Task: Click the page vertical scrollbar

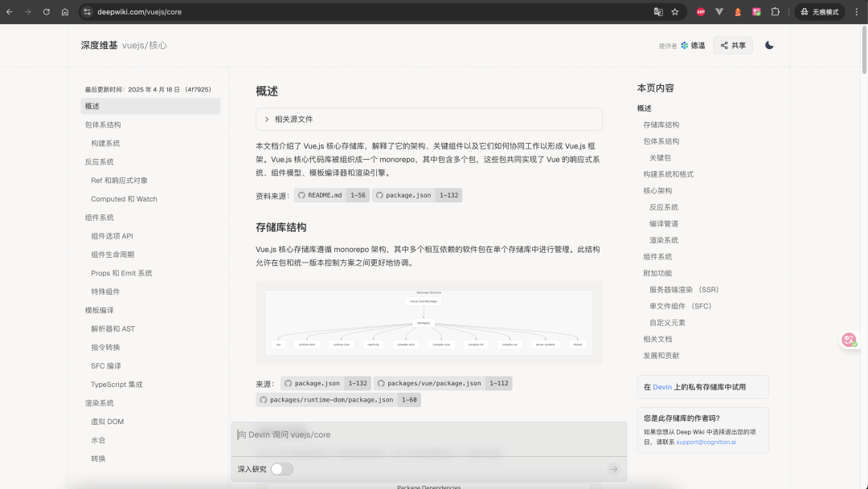Action: (x=864, y=50)
